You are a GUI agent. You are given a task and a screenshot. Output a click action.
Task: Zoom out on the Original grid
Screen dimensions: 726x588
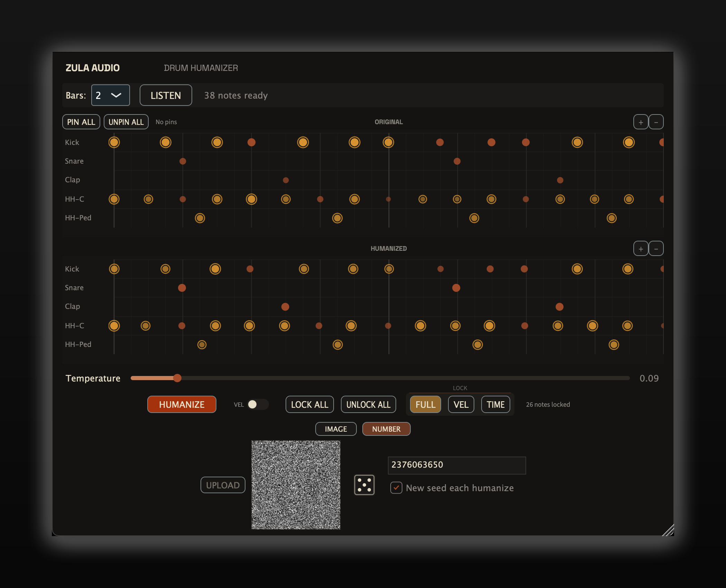(x=656, y=122)
